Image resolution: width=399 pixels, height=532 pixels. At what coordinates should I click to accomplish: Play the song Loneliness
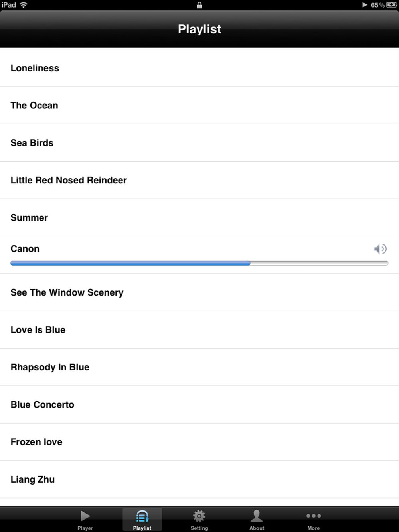(x=35, y=68)
